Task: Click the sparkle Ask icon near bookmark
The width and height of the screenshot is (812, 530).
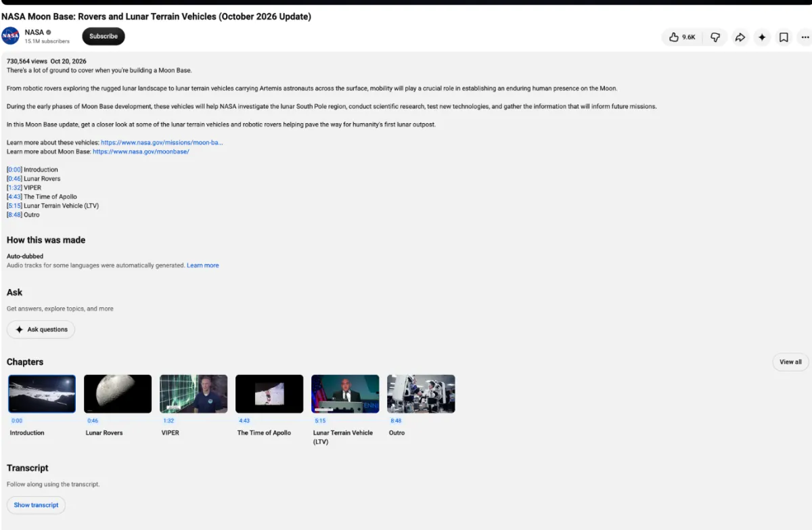Action: pyautogui.click(x=762, y=37)
